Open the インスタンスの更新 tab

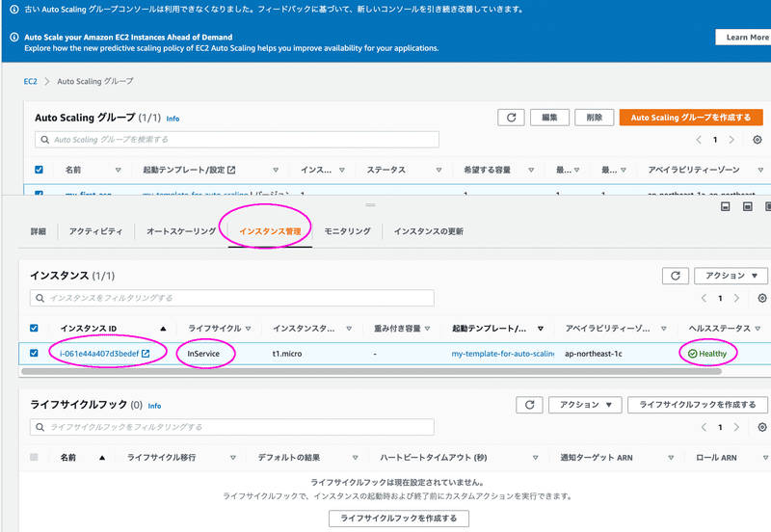click(x=428, y=231)
